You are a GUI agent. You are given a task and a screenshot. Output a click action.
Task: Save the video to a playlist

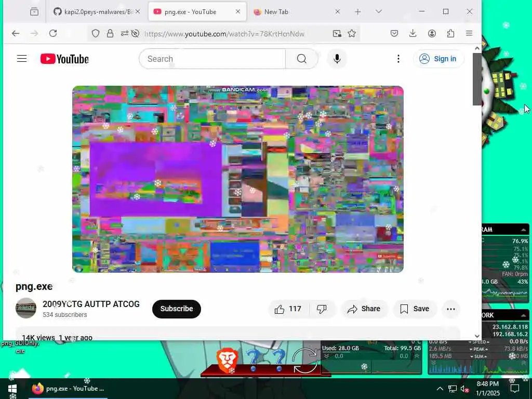click(x=414, y=309)
